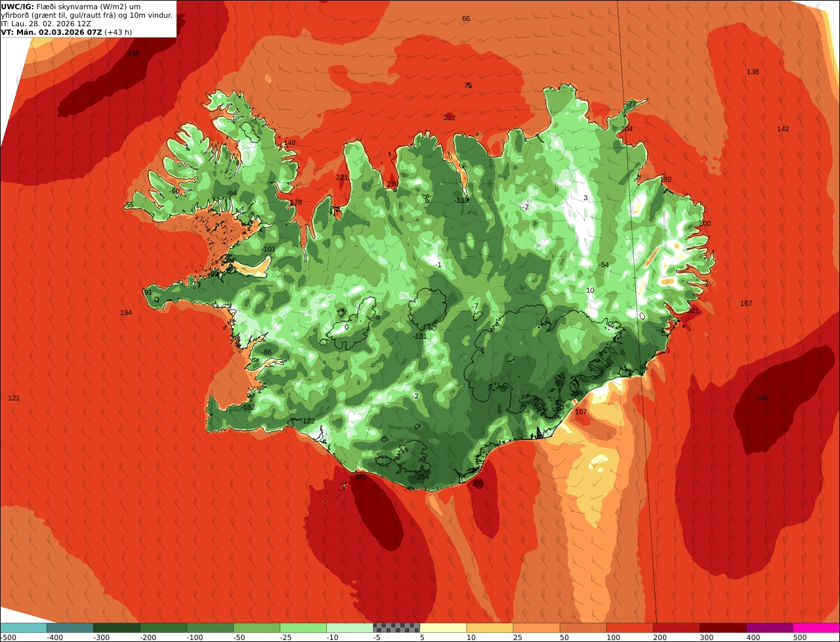Click the map value '380' off the southwest coast
This screenshot has height=642, width=840.
[360, 477]
